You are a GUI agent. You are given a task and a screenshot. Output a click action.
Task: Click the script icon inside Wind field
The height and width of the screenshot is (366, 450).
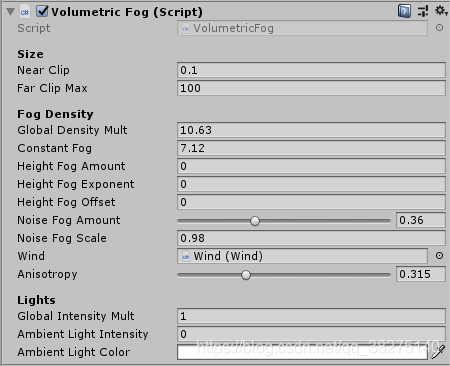pos(186,256)
